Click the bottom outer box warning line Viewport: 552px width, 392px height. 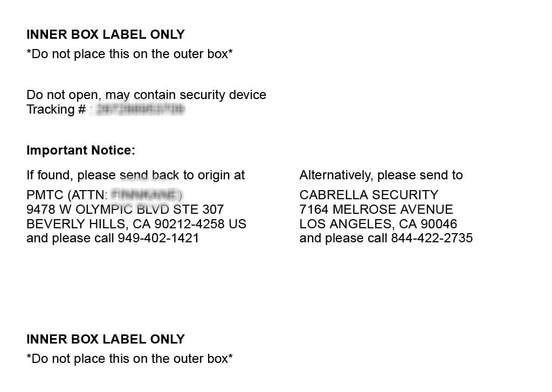(129, 359)
